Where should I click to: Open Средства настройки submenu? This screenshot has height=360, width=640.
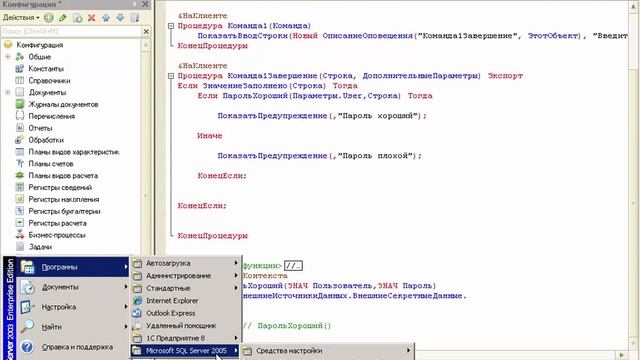(327, 351)
